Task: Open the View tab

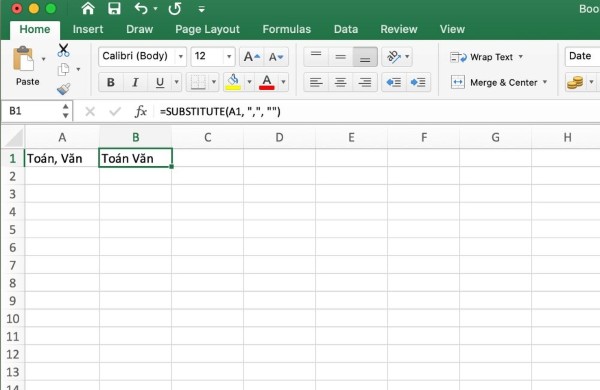Action: pyautogui.click(x=452, y=29)
